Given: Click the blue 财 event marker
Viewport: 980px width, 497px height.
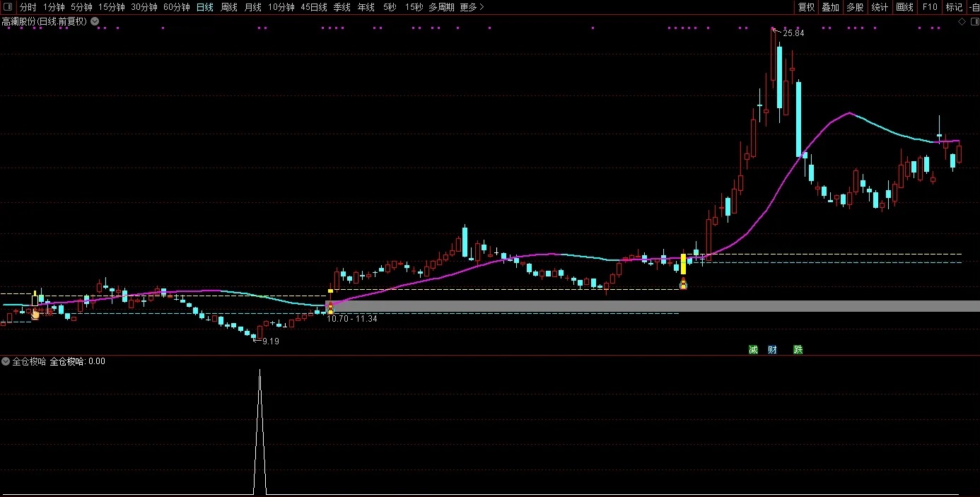Looking at the screenshot, I should point(772,349).
